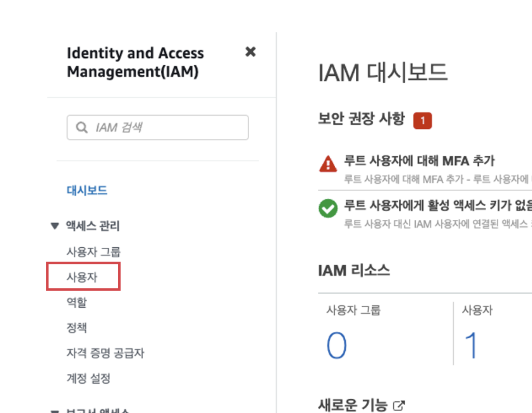Image resolution: width=532 pixels, height=413 pixels.
Task: Click the red warning triangle icon
Action: coord(328,164)
